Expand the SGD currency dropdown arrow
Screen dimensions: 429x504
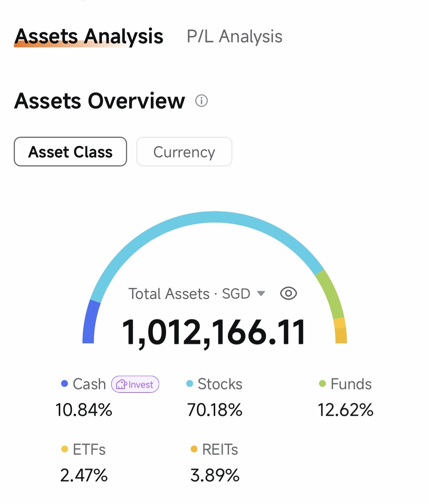pyautogui.click(x=261, y=294)
